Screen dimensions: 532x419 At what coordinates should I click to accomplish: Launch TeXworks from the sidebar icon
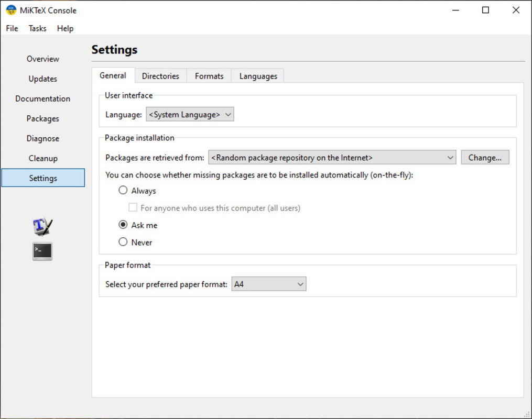pyautogui.click(x=42, y=226)
